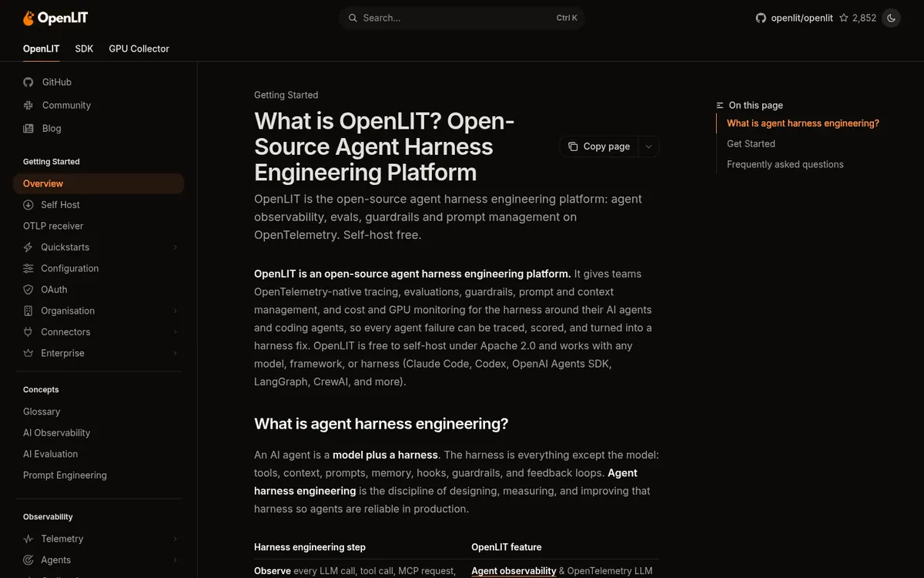924x578 pixels.
Task: Click the Community Slack icon in sidebar
Action: [28, 105]
